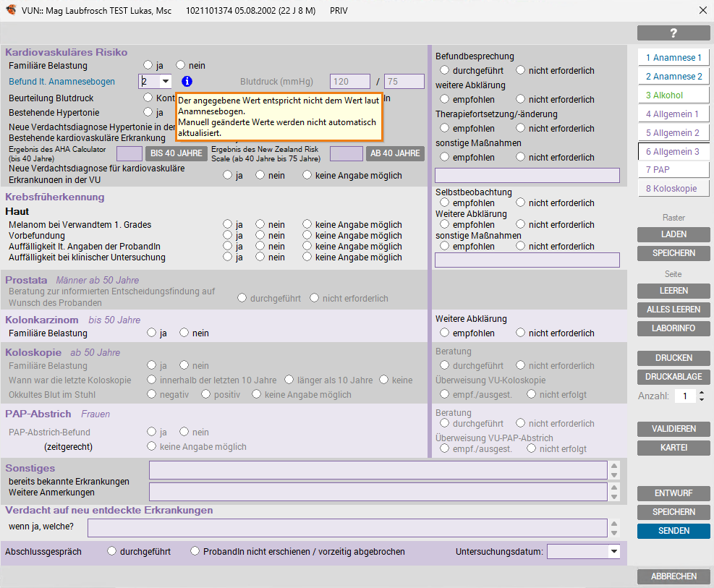Screen dimensions: 714x588
Task: Open the 5 Allgemein 2 tab
Action: pos(673,133)
